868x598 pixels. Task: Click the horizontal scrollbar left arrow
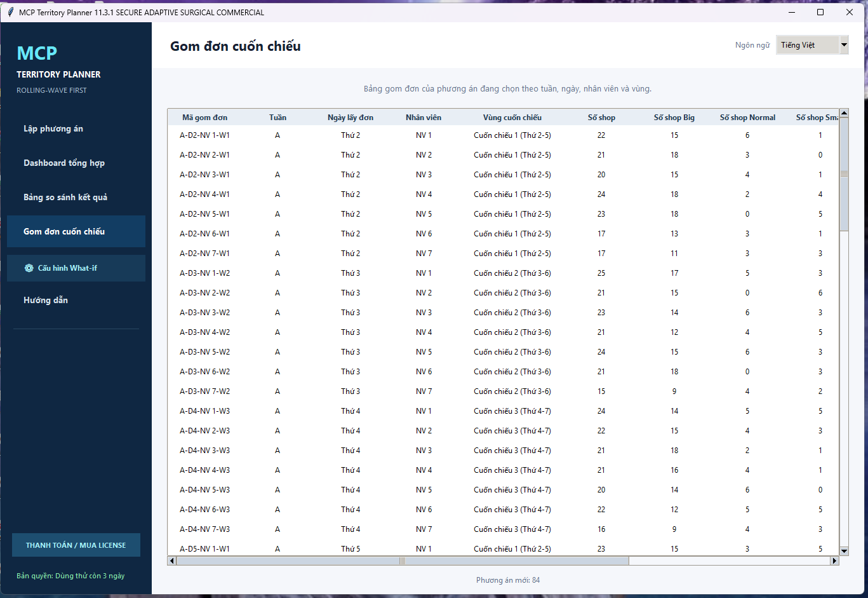coord(171,561)
